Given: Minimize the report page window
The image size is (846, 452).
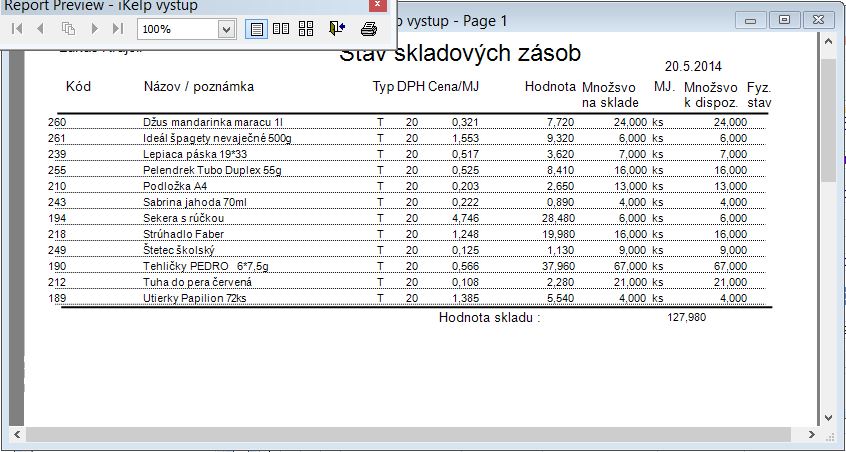Looking at the screenshot, I should pos(752,20).
